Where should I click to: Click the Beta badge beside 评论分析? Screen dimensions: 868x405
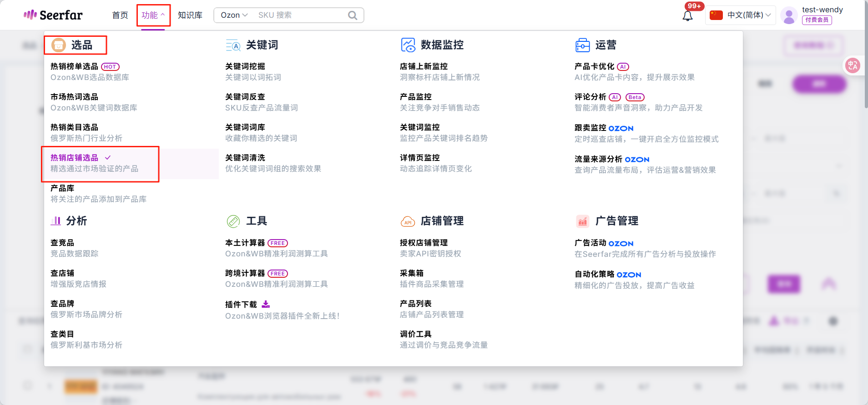635,97
